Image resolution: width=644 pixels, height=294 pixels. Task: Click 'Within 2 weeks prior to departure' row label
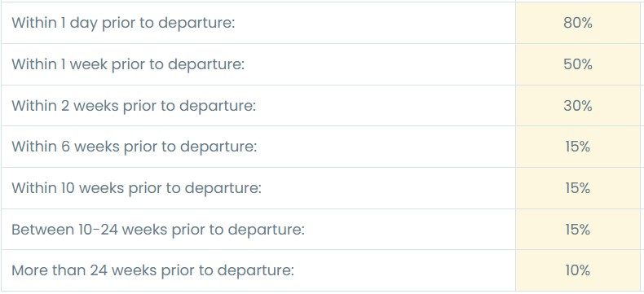click(134, 106)
